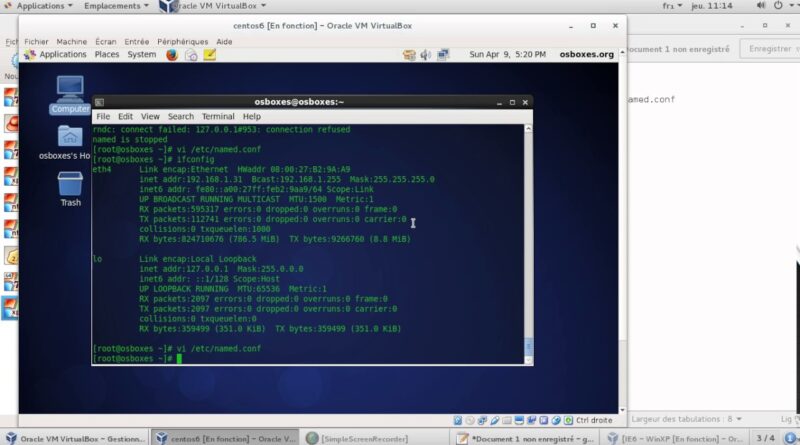Screen dimensions: 800x445
Task: Open the VirtualBox Machine menu
Action: [x=71, y=41]
